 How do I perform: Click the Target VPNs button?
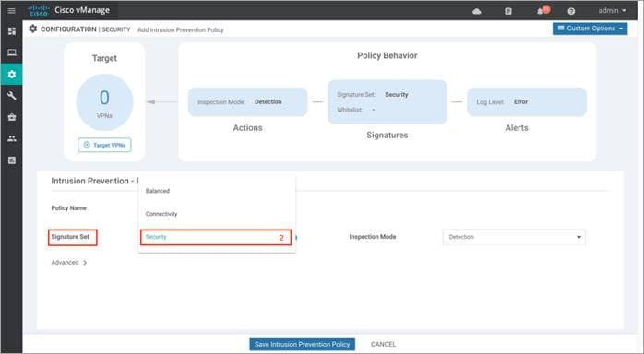point(104,145)
